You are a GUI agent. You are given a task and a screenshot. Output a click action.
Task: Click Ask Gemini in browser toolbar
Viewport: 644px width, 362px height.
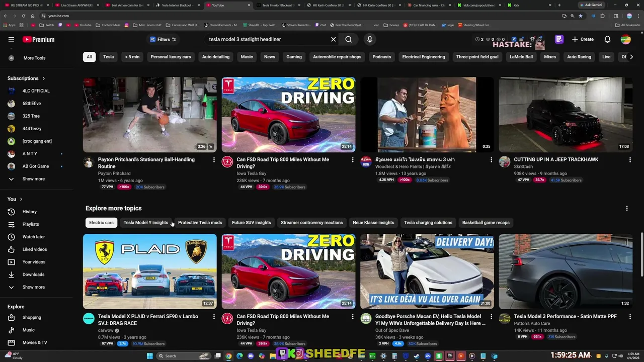[x=591, y=5]
